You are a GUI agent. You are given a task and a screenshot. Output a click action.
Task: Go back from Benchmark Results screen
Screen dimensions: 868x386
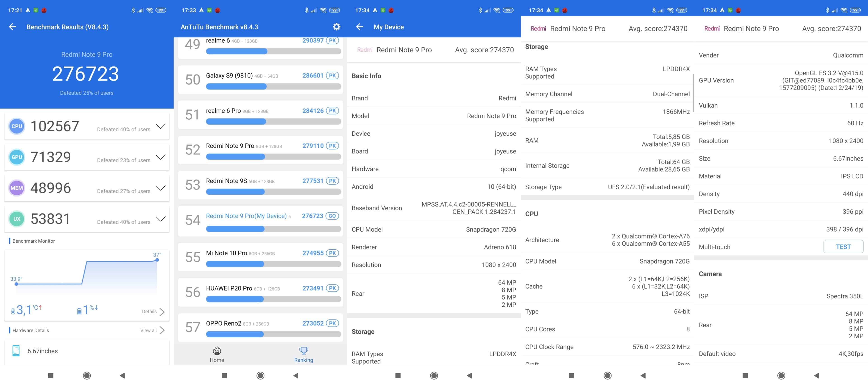pyautogui.click(x=12, y=27)
